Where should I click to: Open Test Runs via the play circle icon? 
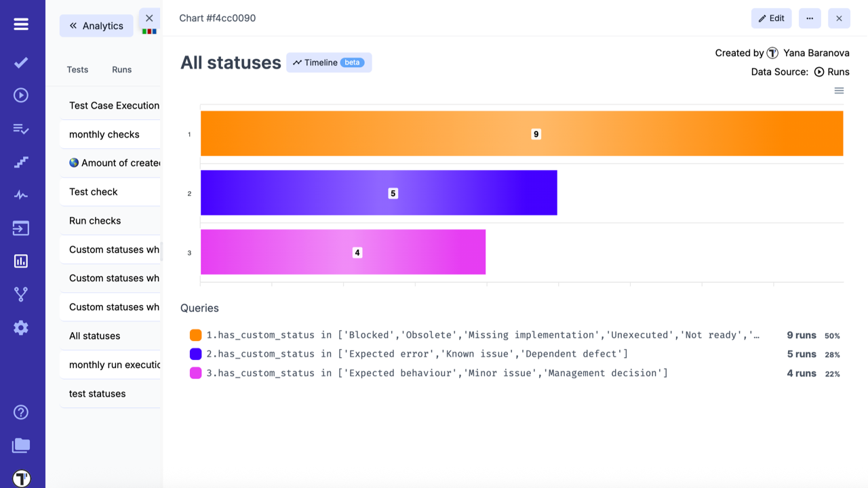pyautogui.click(x=21, y=94)
